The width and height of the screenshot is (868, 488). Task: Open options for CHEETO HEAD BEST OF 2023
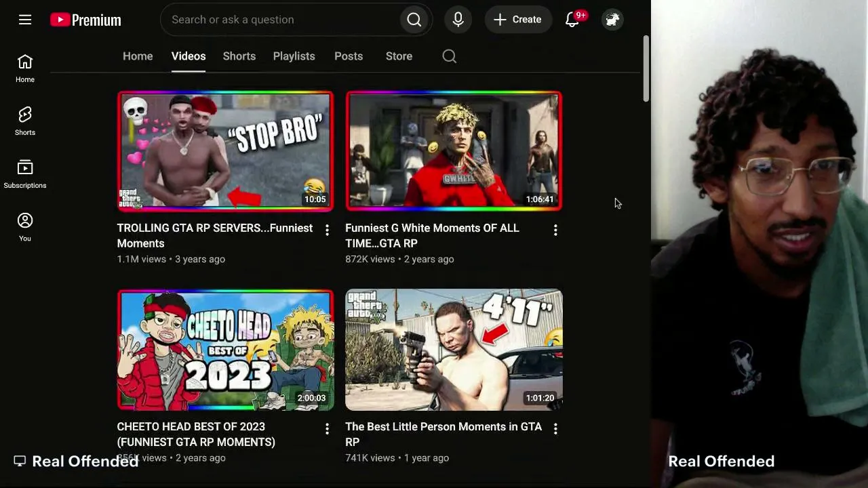[x=327, y=429]
